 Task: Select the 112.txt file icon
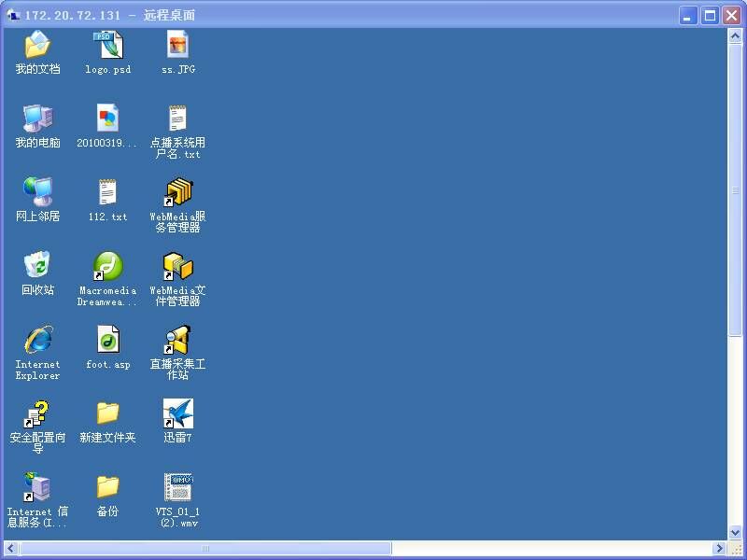point(107,192)
